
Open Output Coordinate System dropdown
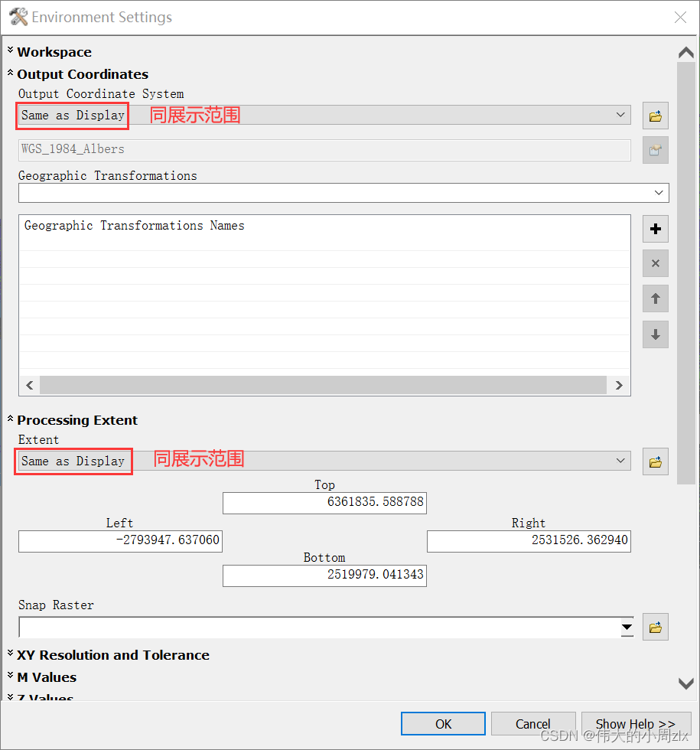coord(620,115)
